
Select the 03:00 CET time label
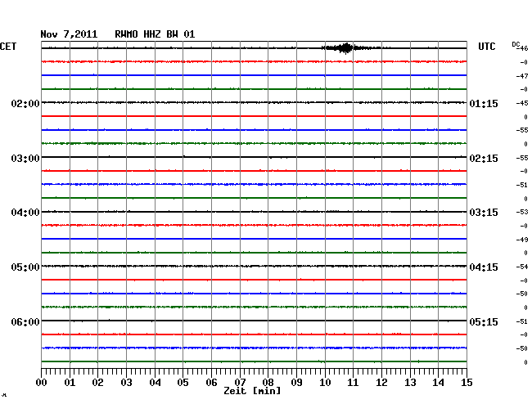pyautogui.click(x=25, y=159)
